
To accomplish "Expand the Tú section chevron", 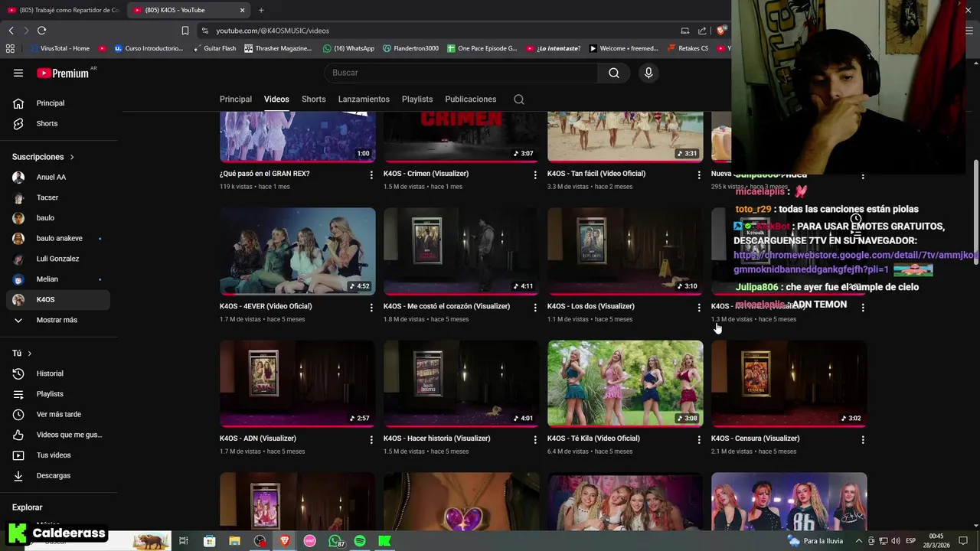I will tap(29, 354).
